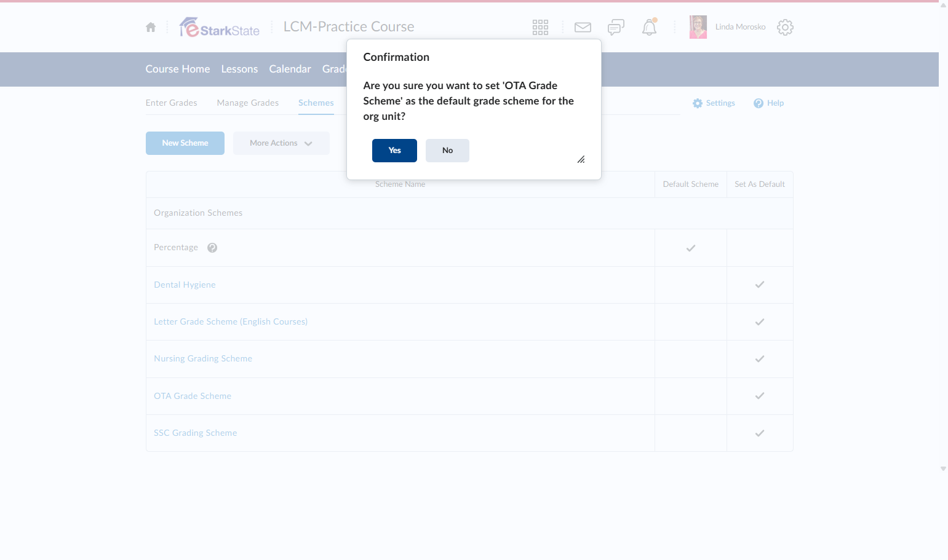Open Letter Grade Scheme (English Courses) link

pos(231,322)
